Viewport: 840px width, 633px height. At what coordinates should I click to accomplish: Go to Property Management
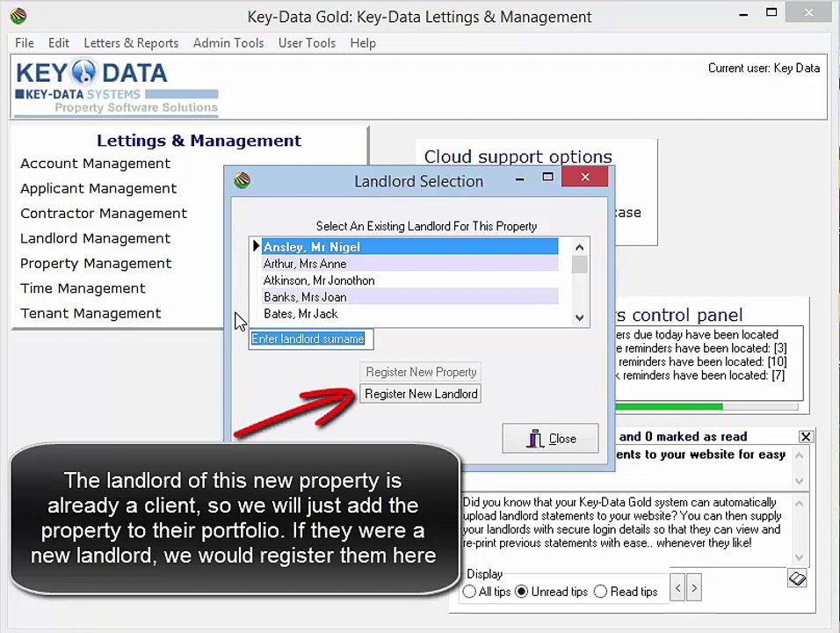pyautogui.click(x=96, y=264)
